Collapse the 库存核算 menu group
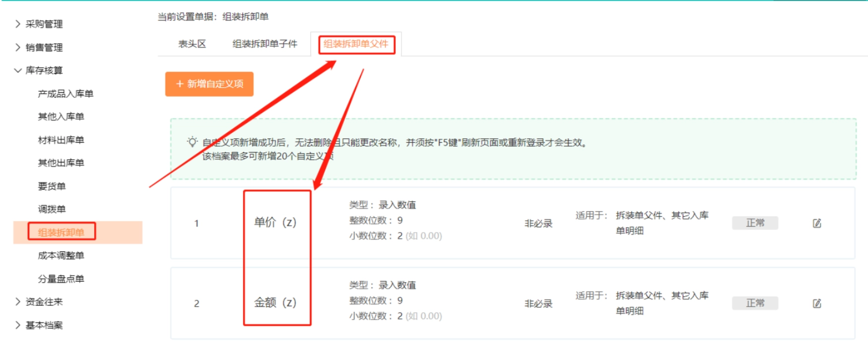This screenshot has width=868, height=352. coord(44,70)
